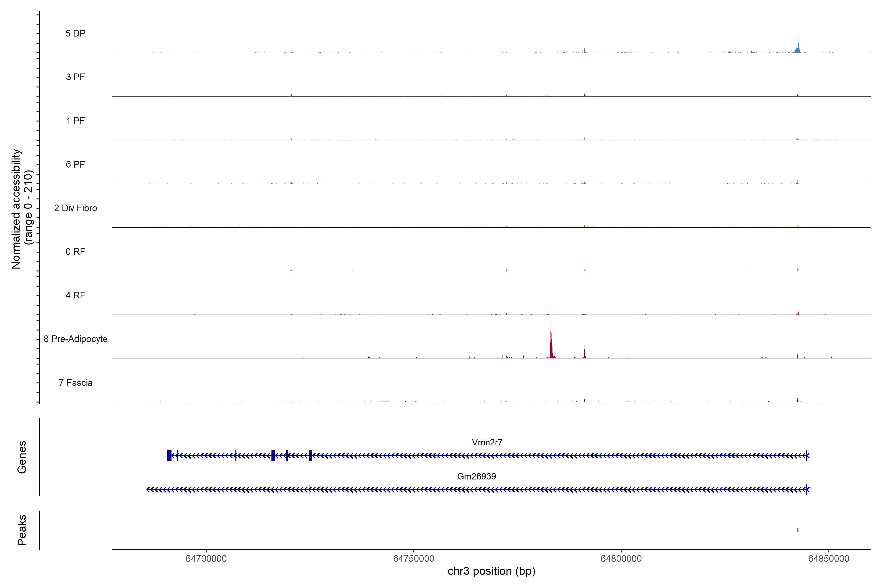The width and height of the screenshot is (882, 588).
Task: Click the 64750000 axis tick label
Action: pos(413,559)
